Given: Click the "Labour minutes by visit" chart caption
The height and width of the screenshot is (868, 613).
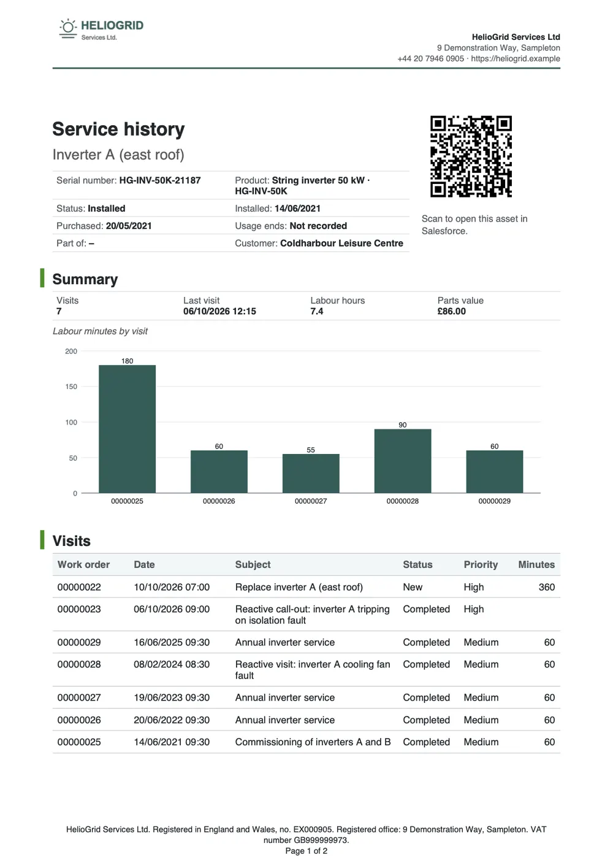Looking at the screenshot, I should [x=100, y=331].
